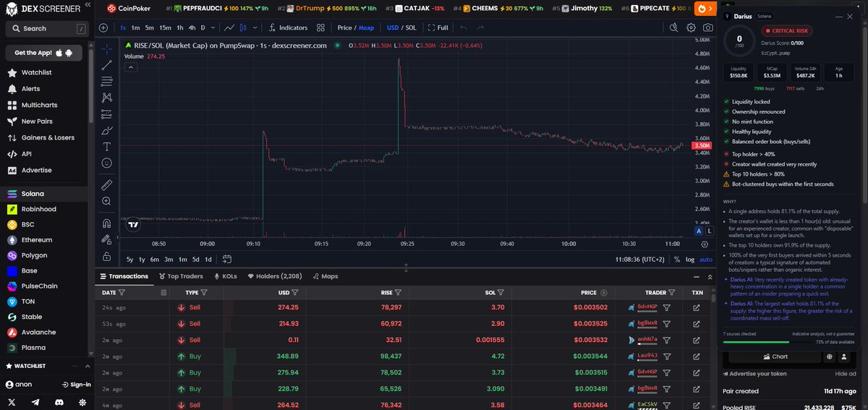Select the trend line drawing tool
The image size is (868, 410).
[x=106, y=64]
